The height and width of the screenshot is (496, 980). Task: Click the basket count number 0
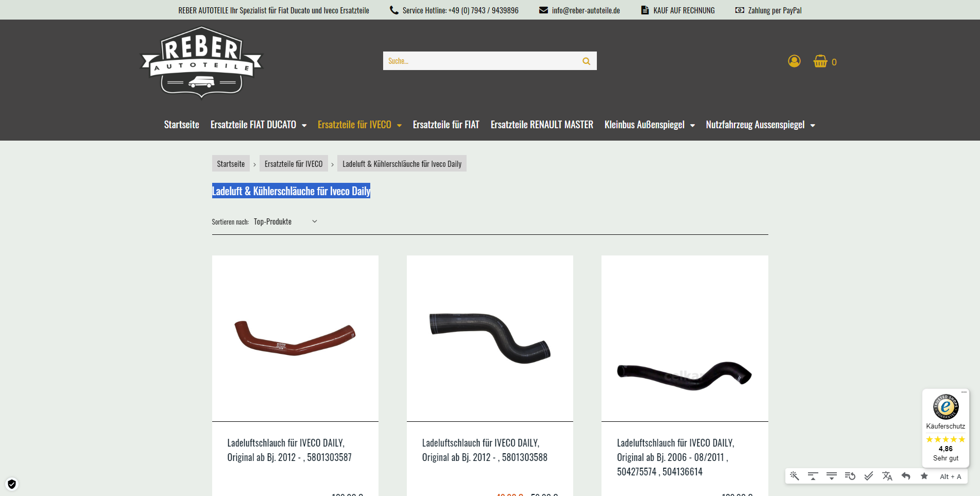tap(834, 62)
